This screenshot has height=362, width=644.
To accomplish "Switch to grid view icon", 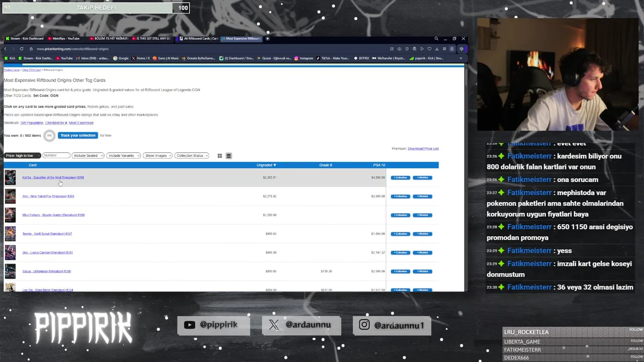I will [219, 156].
